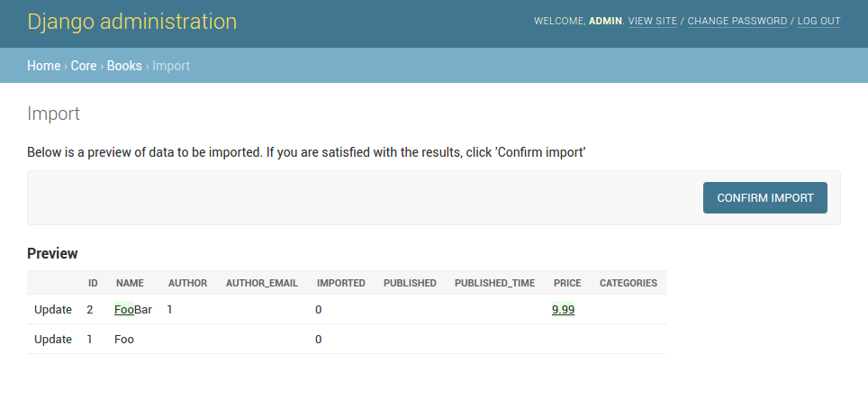The height and width of the screenshot is (400, 868).
Task: Select the Foo name cell in the second row
Action: pyautogui.click(x=124, y=340)
